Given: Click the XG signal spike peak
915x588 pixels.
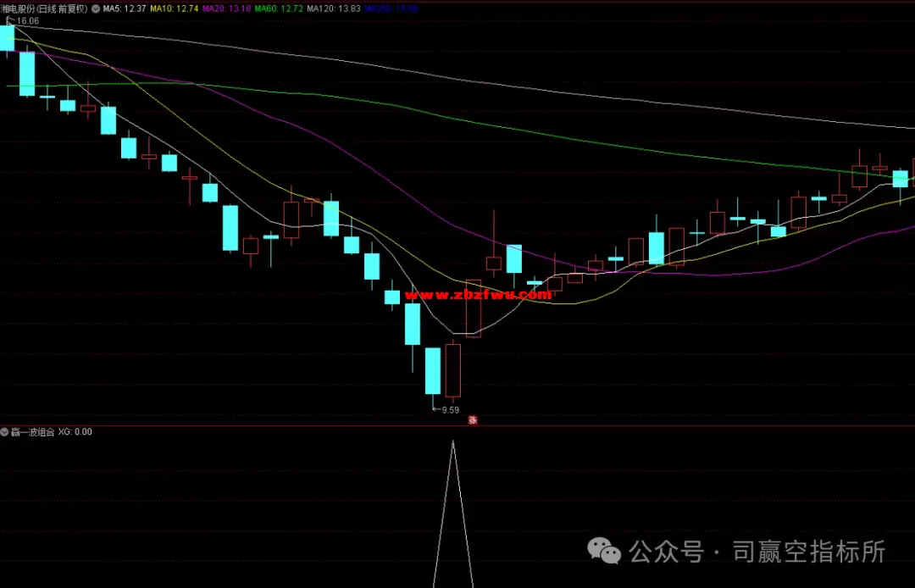Looking at the screenshot, I should click(452, 442).
